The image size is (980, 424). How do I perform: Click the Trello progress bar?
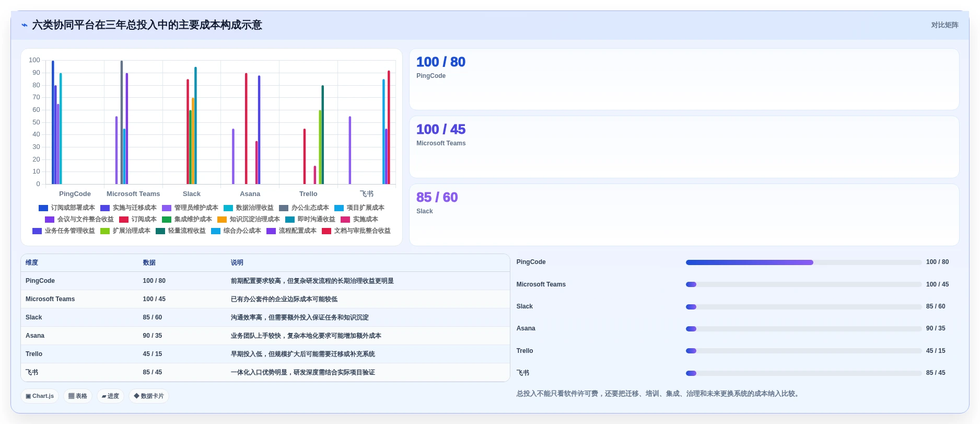click(803, 351)
